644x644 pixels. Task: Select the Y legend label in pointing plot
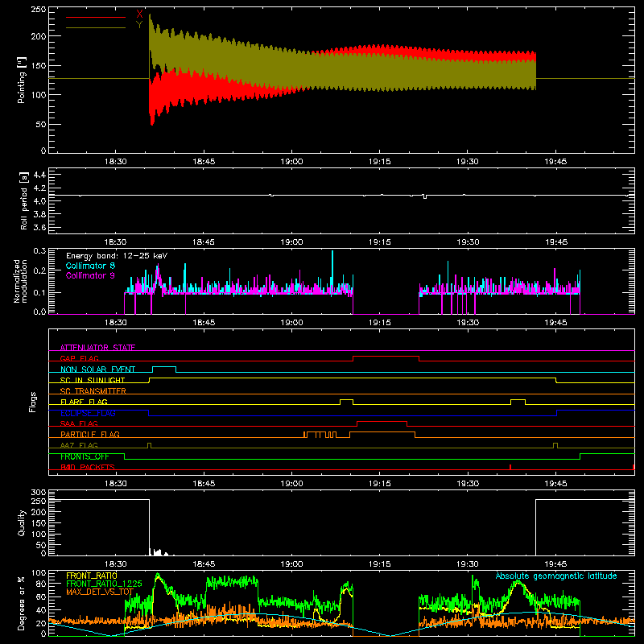point(139,25)
